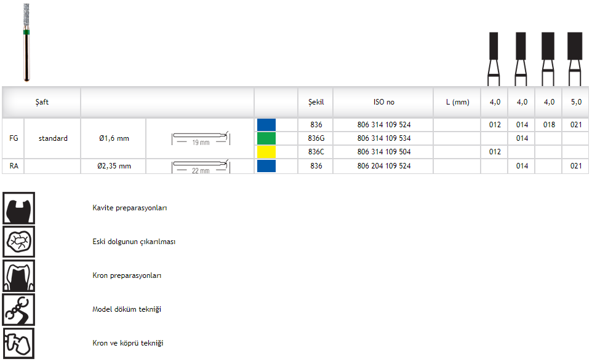Viewport: 592px width, 364px height.
Task: Click the 22 mm shank length diagram
Action: pos(200,166)
